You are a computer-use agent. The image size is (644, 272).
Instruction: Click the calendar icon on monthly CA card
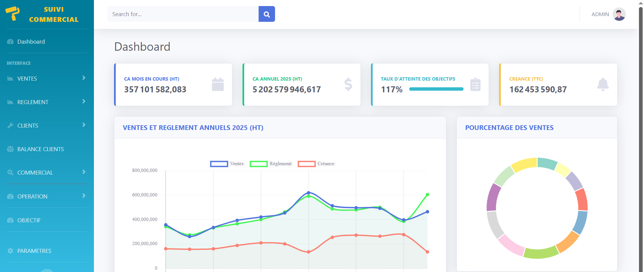(x=218, y=84)
